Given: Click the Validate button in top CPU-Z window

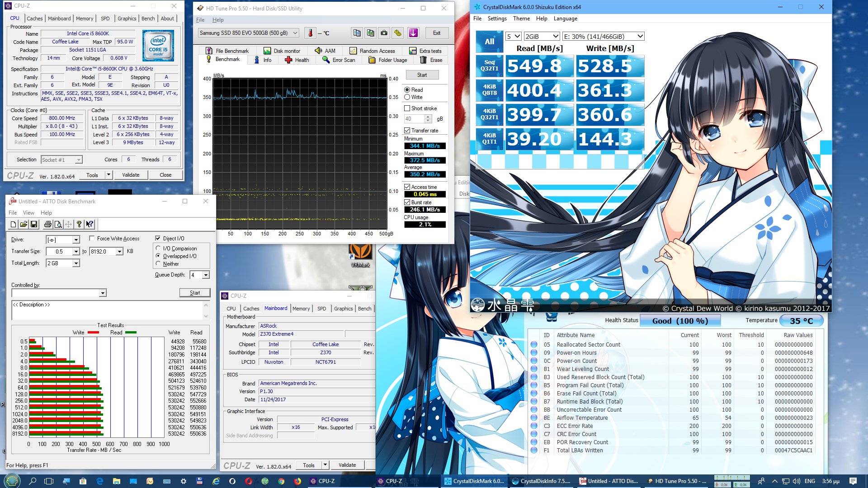Looking at the screenshot, I should pos(131,175).
